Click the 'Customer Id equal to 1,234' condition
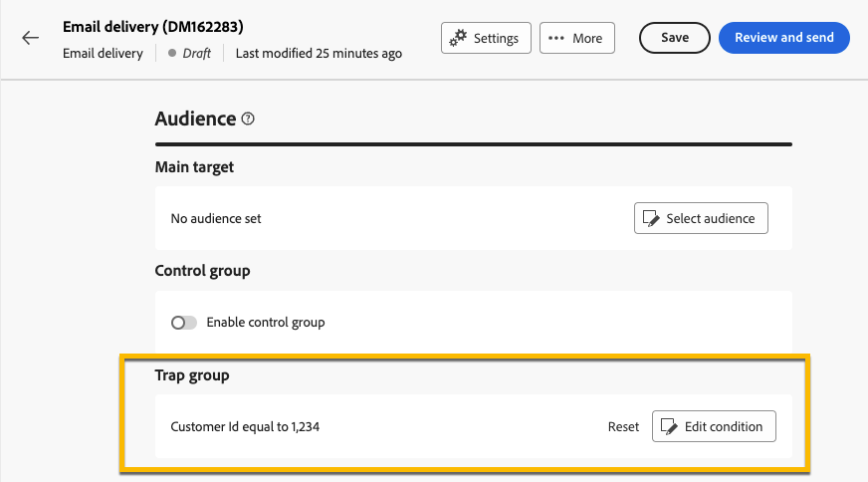 245,426
